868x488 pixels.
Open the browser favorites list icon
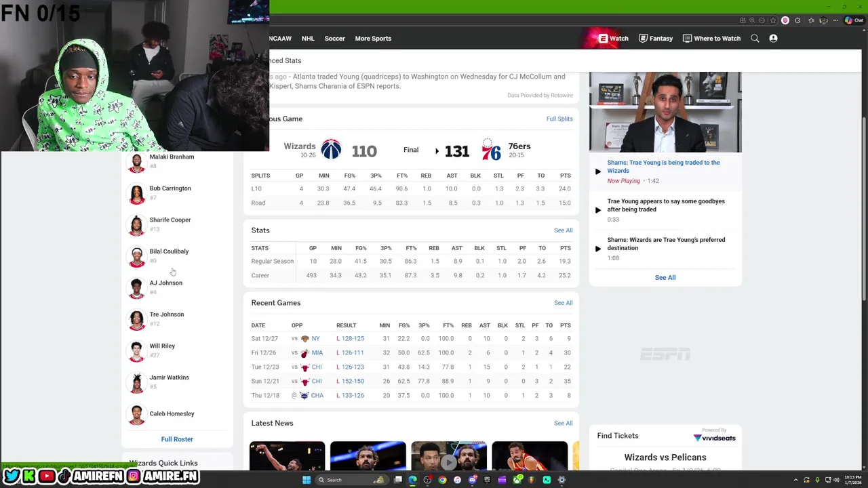[x=811, y=20]
